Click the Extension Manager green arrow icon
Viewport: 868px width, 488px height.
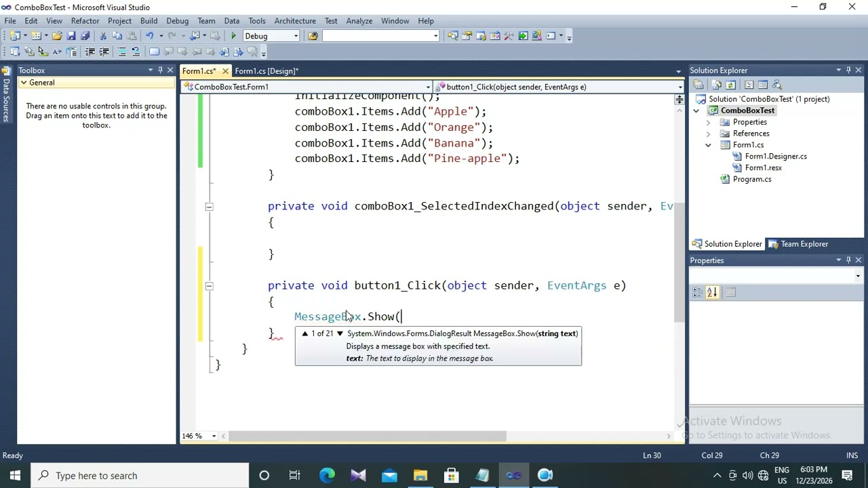click(x=523, y=36)
